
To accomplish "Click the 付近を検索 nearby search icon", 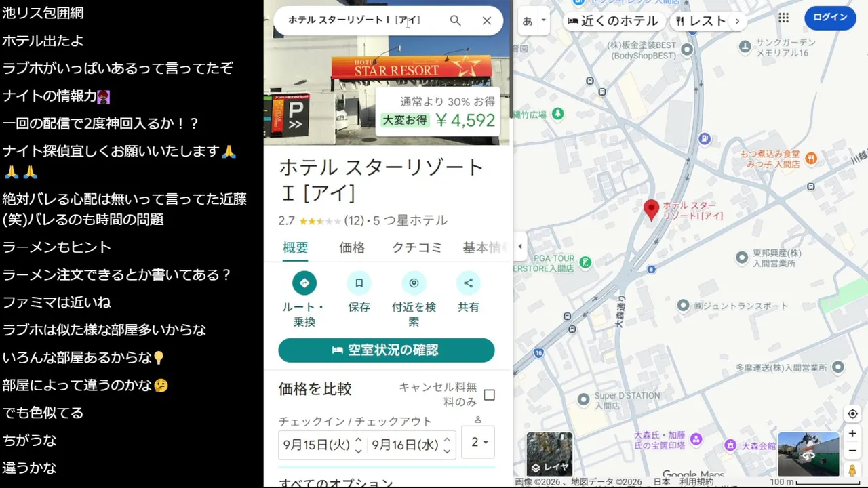I will tap(414, 283).
